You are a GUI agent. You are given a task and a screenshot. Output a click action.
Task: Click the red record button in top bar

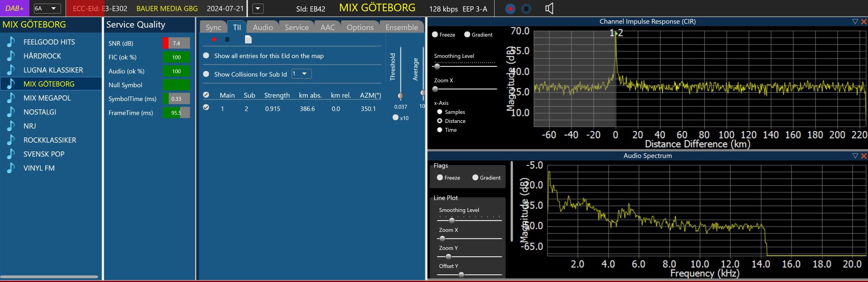tap(510, 9)
